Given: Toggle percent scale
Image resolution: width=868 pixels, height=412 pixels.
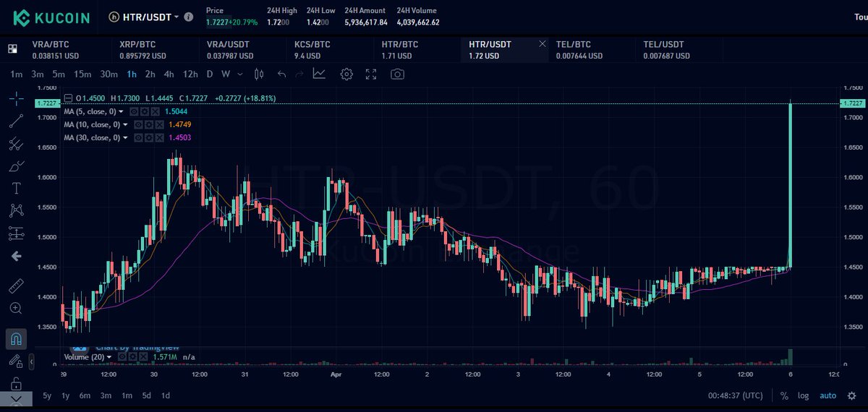Looking at the screenshot, I should coord(784,395).
